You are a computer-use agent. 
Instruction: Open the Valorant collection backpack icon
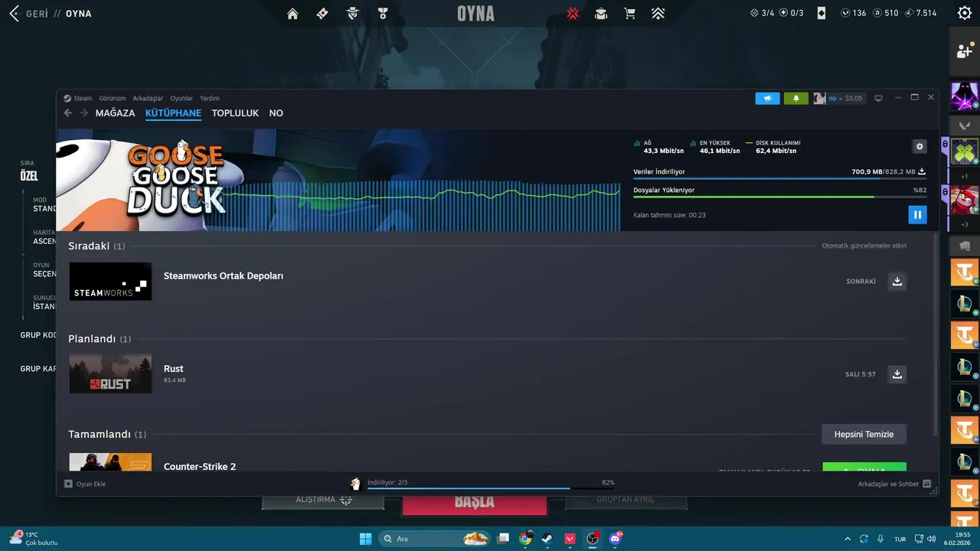pos(601,13)
